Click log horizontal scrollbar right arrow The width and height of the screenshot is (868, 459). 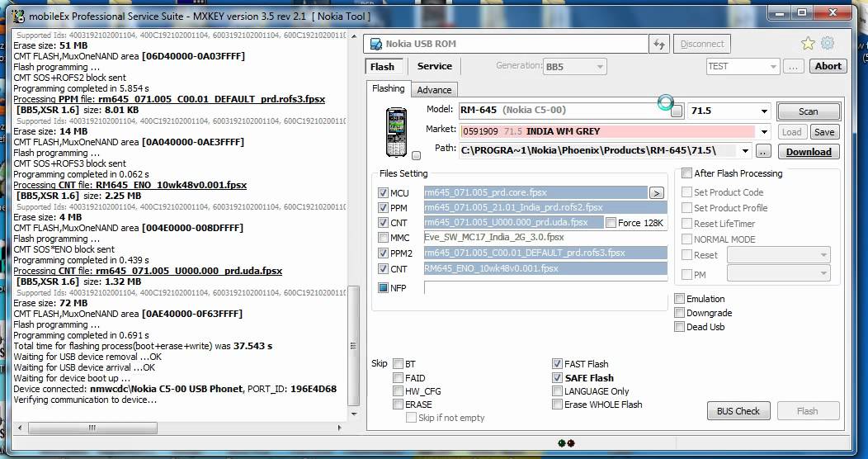point(339,428)
